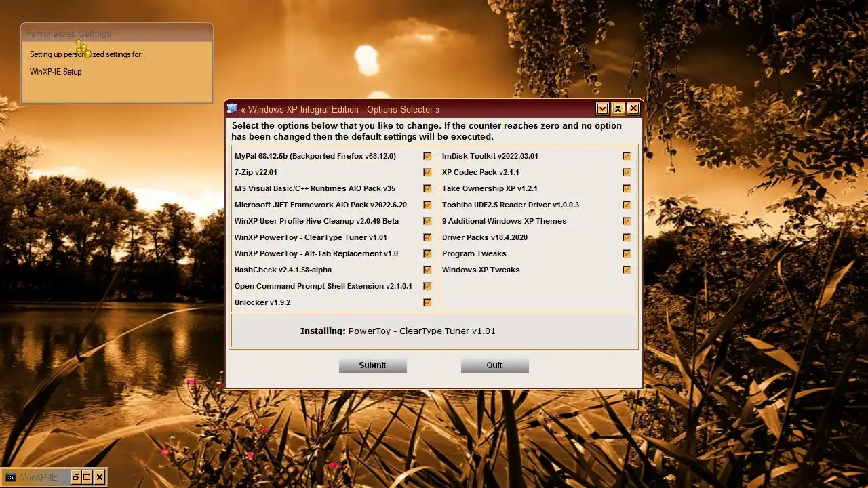Toggle Open Command Prompt Shell Extension checkbox
Screen dimensions: 868x488
427,286
